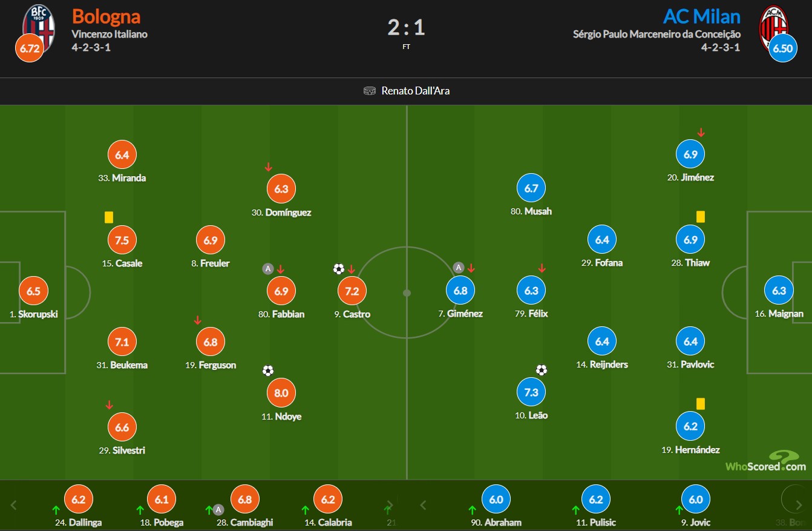Click the WhoScored.com watermark logo
This screenshot has width=812, height=531.
tap(766, 461)
